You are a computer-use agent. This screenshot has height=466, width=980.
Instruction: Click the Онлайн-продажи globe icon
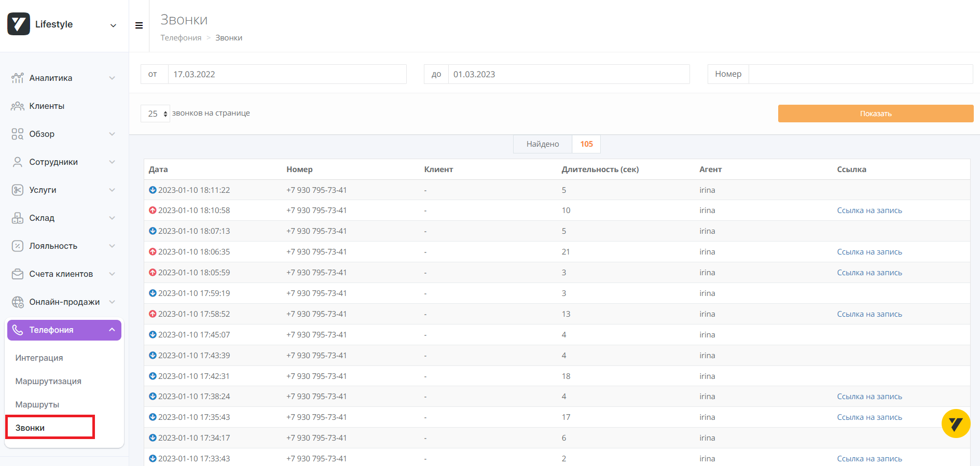click(x=18, y=302)
